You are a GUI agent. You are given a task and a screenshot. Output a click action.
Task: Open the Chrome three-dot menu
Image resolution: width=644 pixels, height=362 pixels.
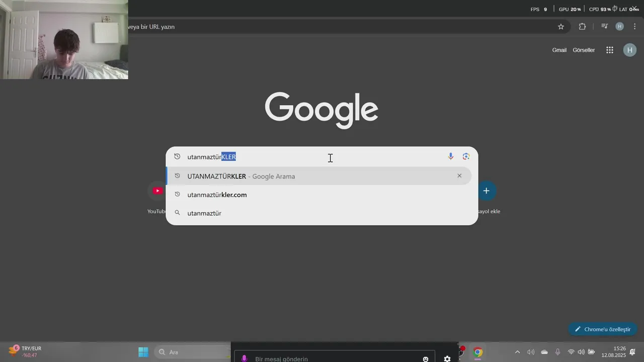click(634, 26)
